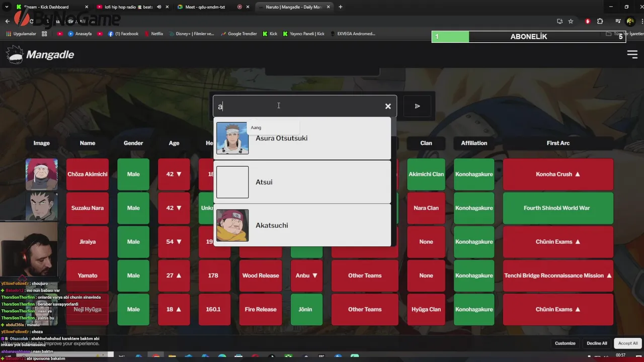The image size is (644, 362).
Task: Click the Tenchi Bridge Reconnaissance Mission cell
Action: (558, 276)
